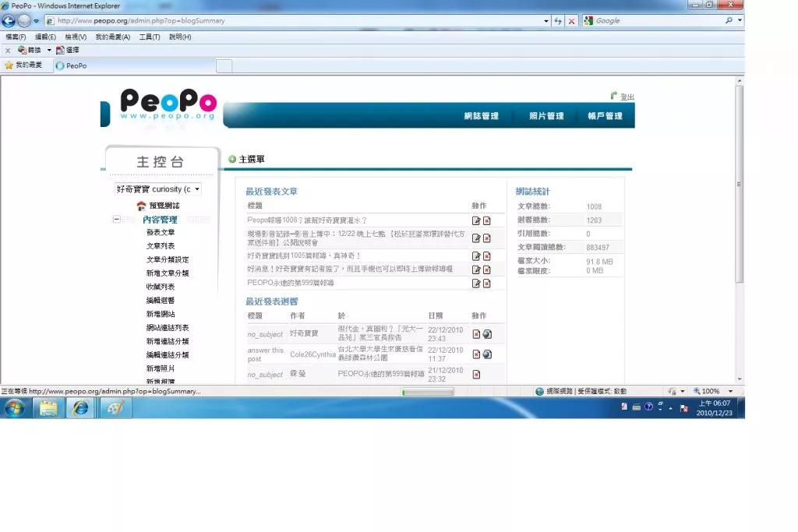Screen dimensions: 798x532
Task: Open the 說明(H) menu
Action: (180, 37)
